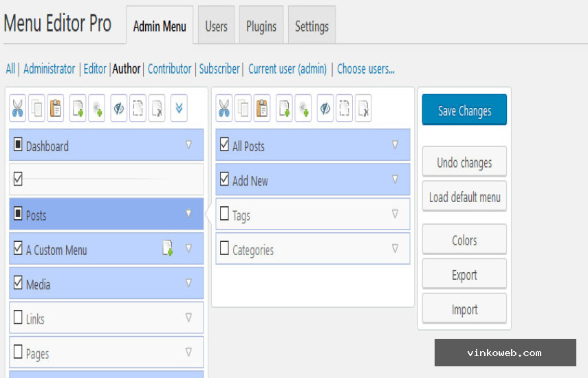The image size is (588, 378).
Task: Click the Hide (eye) icon in the submenu toolbar
Action: pyautogui.click(x=325, y=109)
